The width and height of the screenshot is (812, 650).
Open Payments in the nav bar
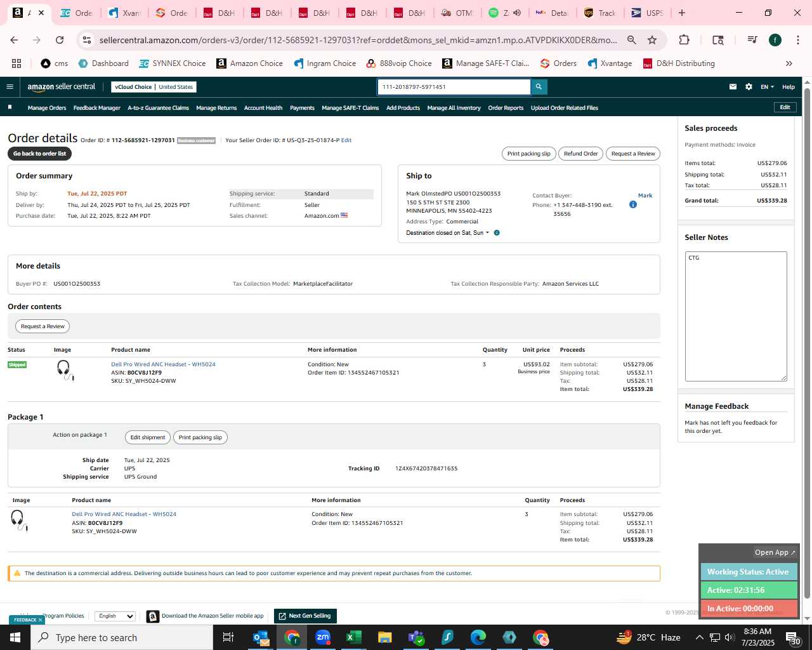302,108
